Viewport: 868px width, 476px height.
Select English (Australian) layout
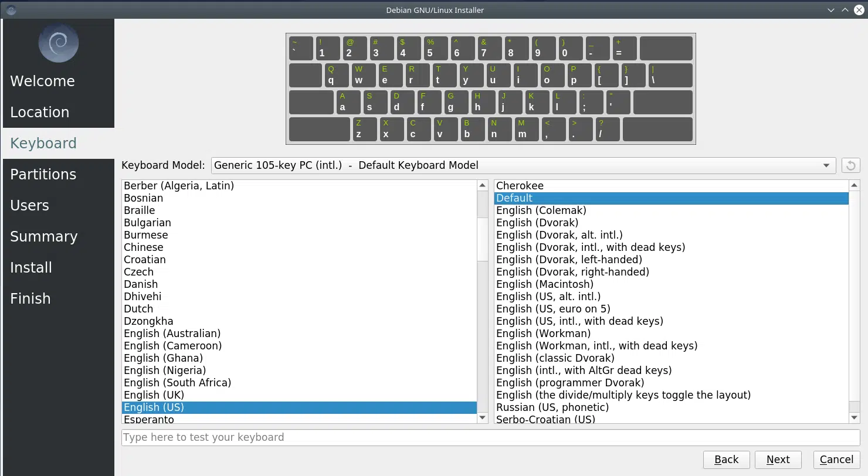(299, 334)
